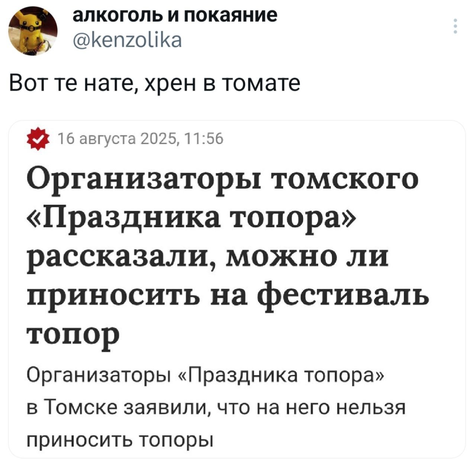476x470 pixels.
Task: Click the @kenzolika handle
Action: pyautogui.click(x=127, y=40)
